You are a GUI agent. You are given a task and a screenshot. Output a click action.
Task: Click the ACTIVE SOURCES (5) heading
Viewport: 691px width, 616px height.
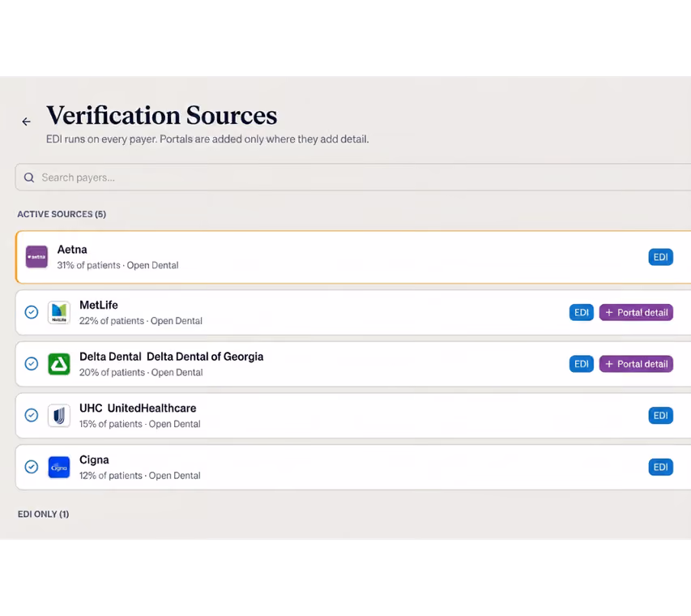click(x=62, y=214)
